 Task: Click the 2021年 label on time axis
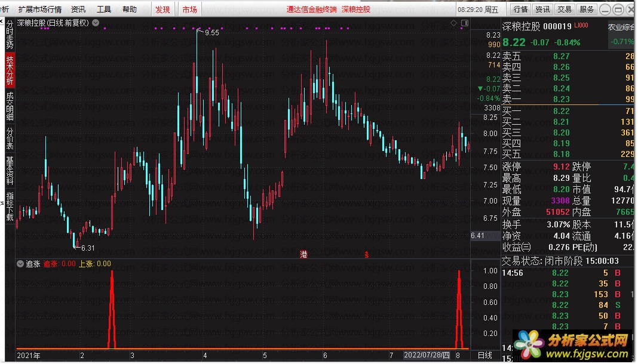tap(29, 356)
